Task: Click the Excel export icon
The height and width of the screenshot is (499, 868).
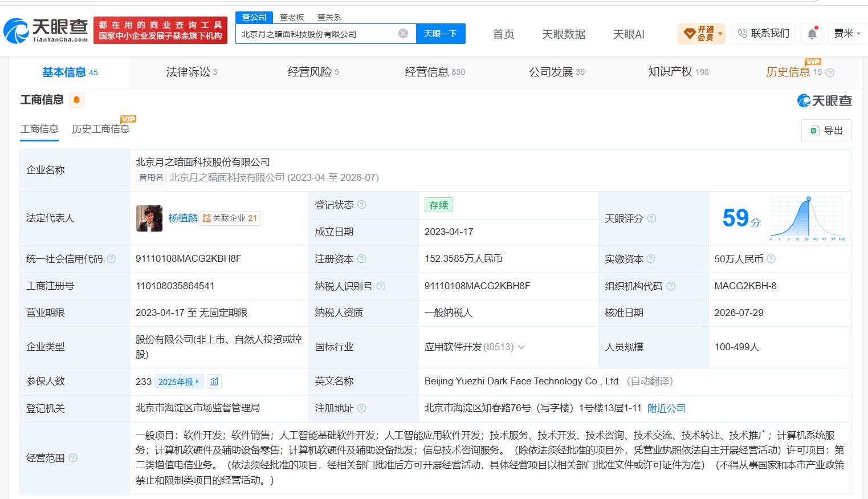Action: pyautogui.click(x=815, y=131)
